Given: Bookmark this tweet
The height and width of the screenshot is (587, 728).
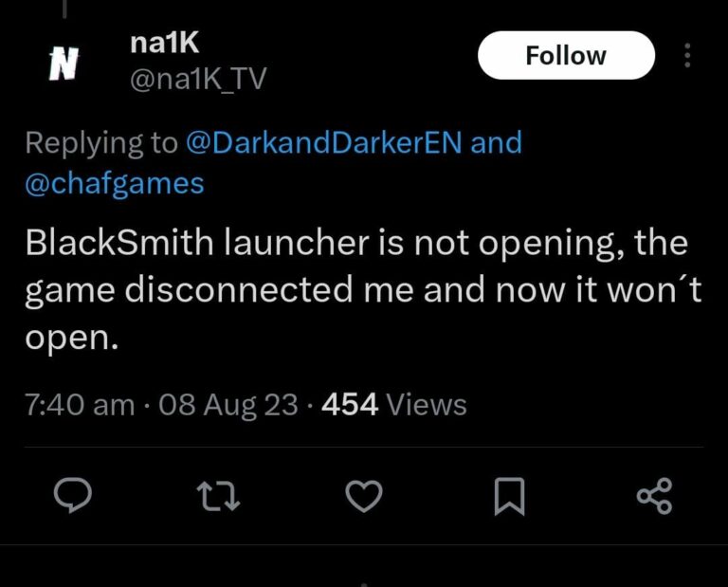Looking at the screenshot, I should [510, 496].
